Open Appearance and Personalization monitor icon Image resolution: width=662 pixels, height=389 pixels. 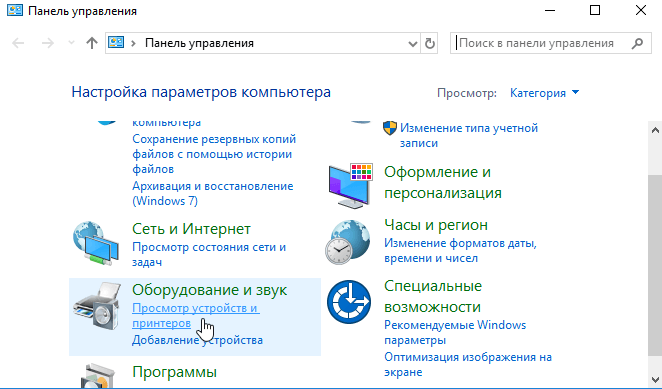[350, 185]
